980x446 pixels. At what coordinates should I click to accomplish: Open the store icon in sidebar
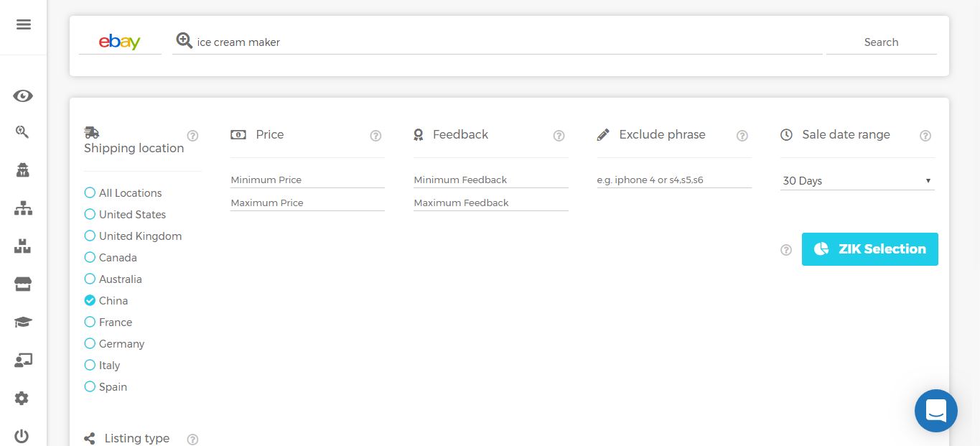[23, 284]
